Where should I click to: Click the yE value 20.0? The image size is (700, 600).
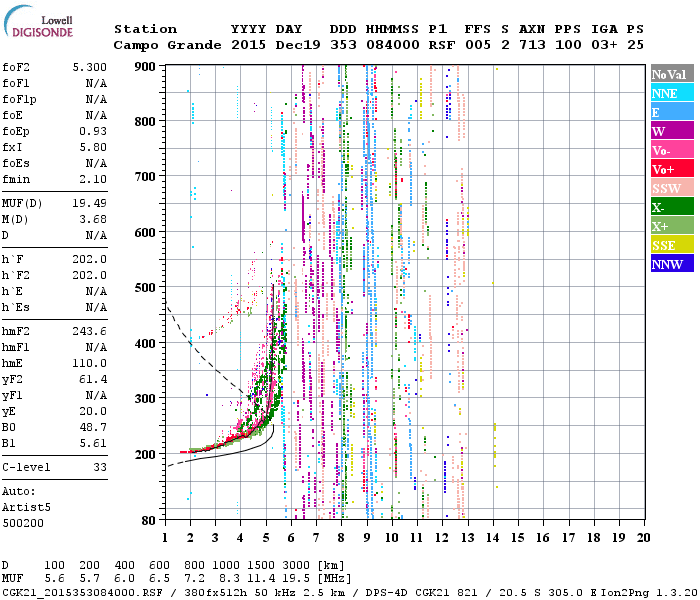[x=93, y=411]
